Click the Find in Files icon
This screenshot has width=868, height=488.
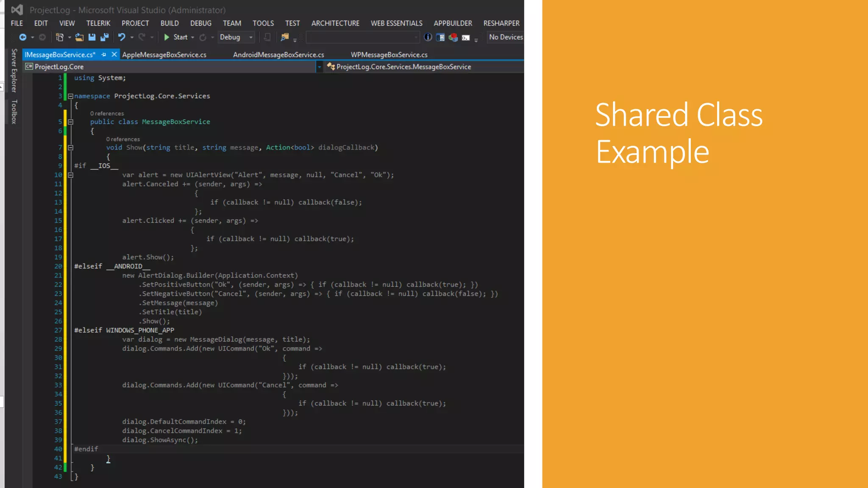coord(284,37)
